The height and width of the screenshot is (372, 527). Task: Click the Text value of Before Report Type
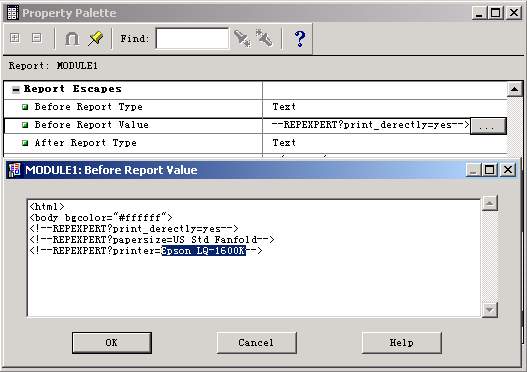284,107
